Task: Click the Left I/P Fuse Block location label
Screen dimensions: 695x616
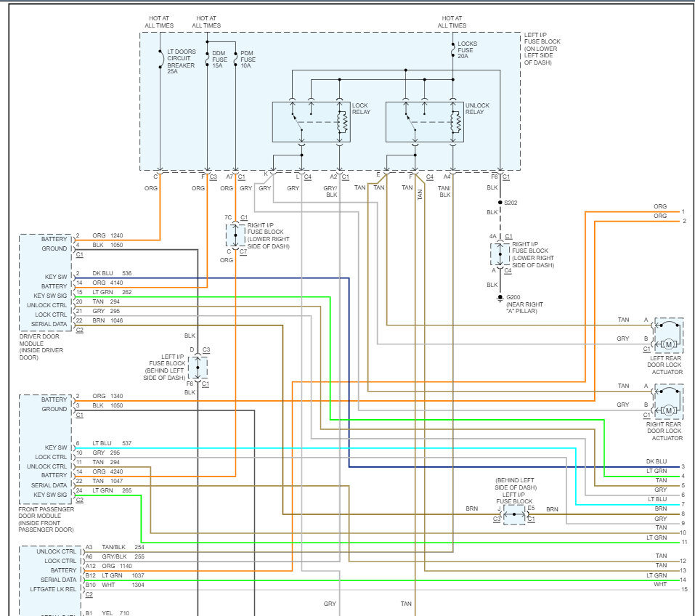Action: point(542,49)
